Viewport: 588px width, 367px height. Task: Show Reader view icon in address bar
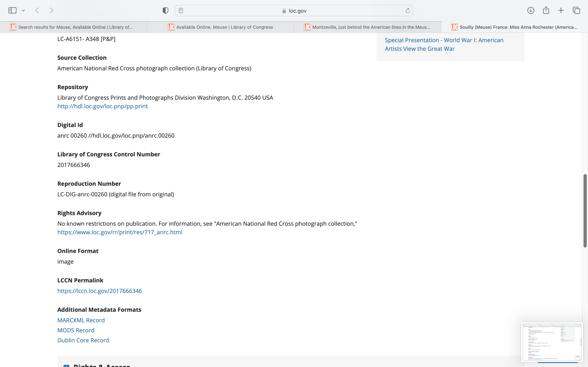click(x=181, y=10)
